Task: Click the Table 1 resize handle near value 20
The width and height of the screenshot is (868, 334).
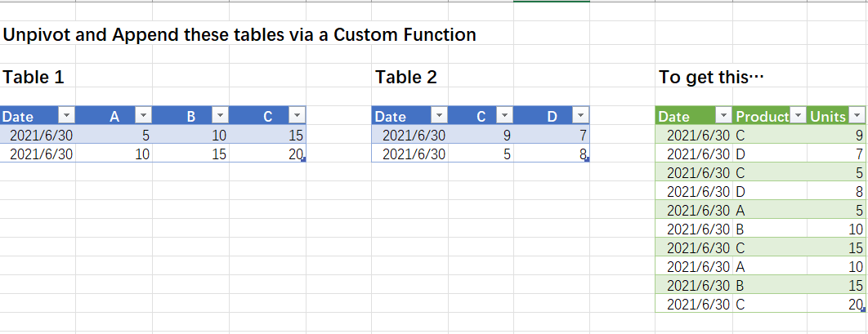Action: 304,159
